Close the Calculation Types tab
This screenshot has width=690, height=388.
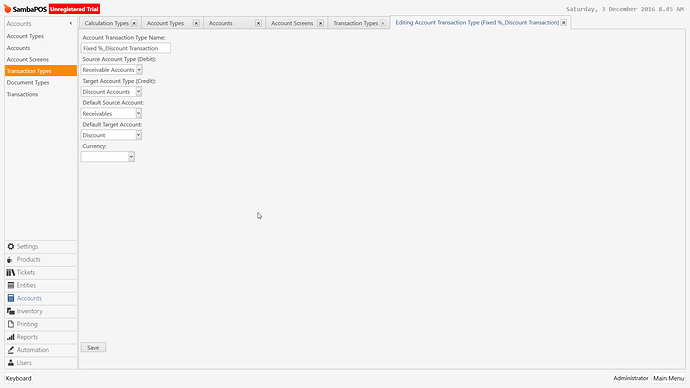click(x=134, y=23)
